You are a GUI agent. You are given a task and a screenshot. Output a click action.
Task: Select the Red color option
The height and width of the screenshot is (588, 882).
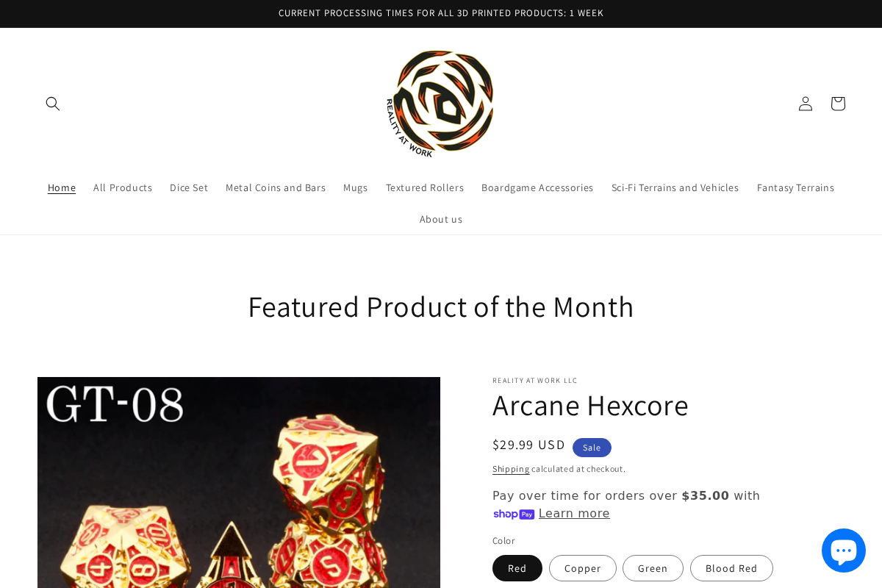517,568
